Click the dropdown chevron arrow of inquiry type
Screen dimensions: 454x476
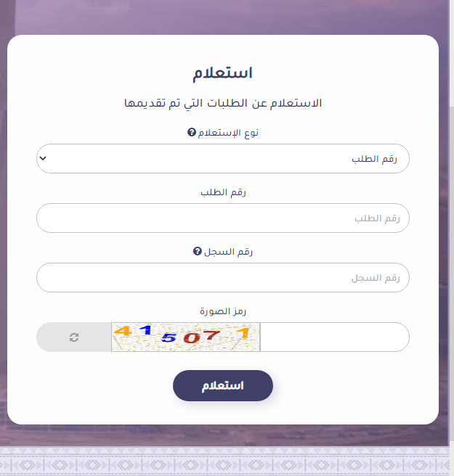pyautogui.click(x=43, y=158)
